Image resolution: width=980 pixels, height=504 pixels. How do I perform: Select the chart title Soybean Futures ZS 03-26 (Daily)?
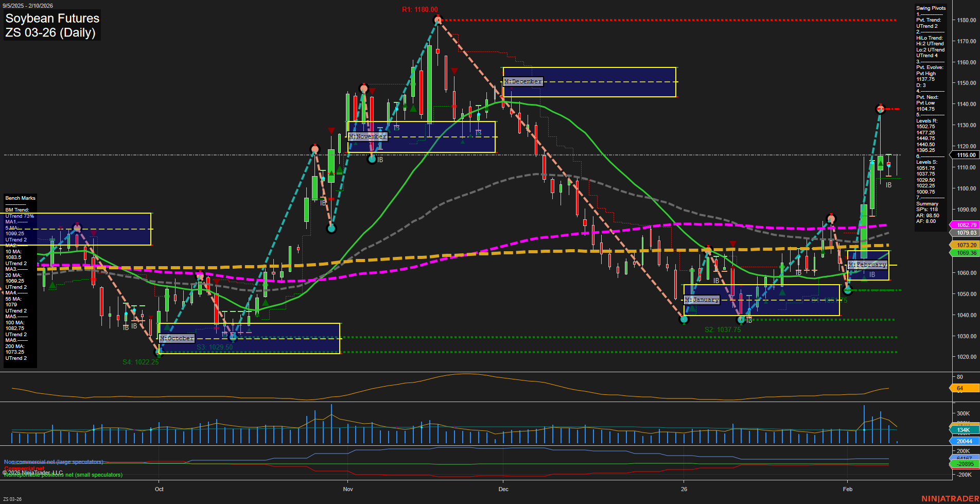tap(51, 26)
